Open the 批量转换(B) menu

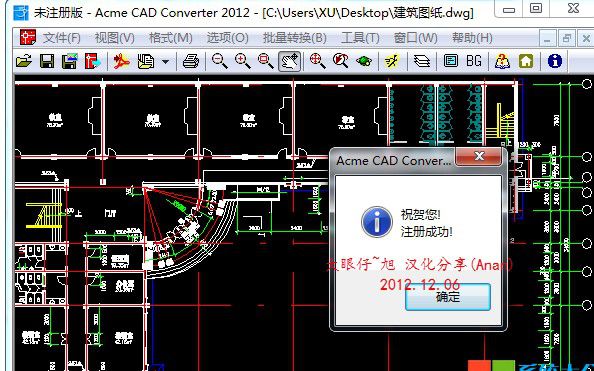[295, 38]
